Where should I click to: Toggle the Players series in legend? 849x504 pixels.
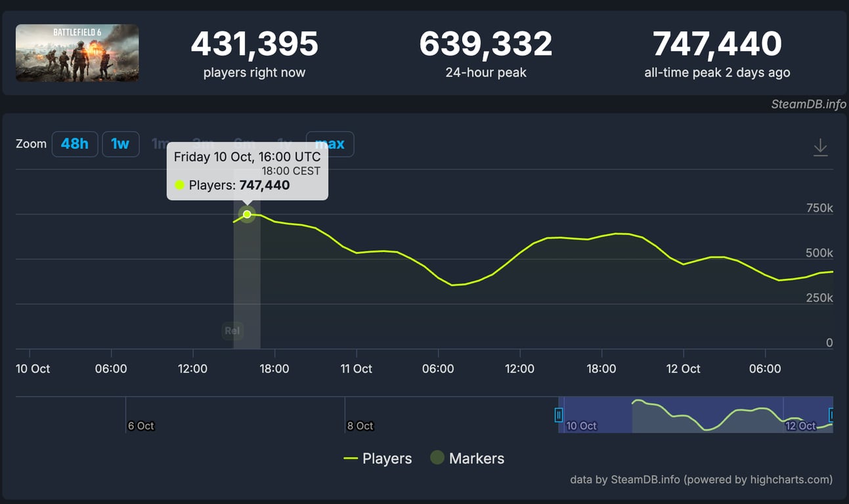point(378,459)
